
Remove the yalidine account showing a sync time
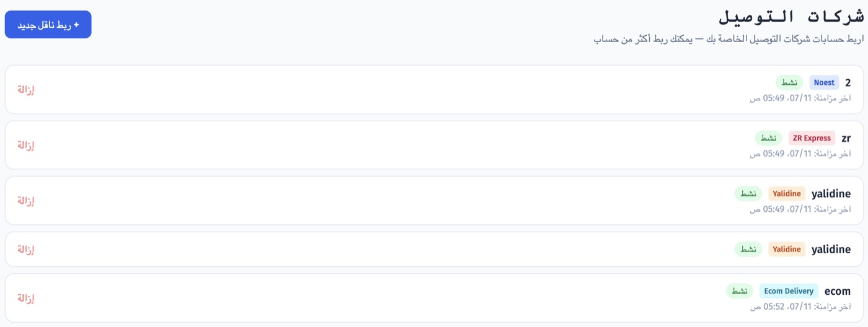(x=25, y=201)
